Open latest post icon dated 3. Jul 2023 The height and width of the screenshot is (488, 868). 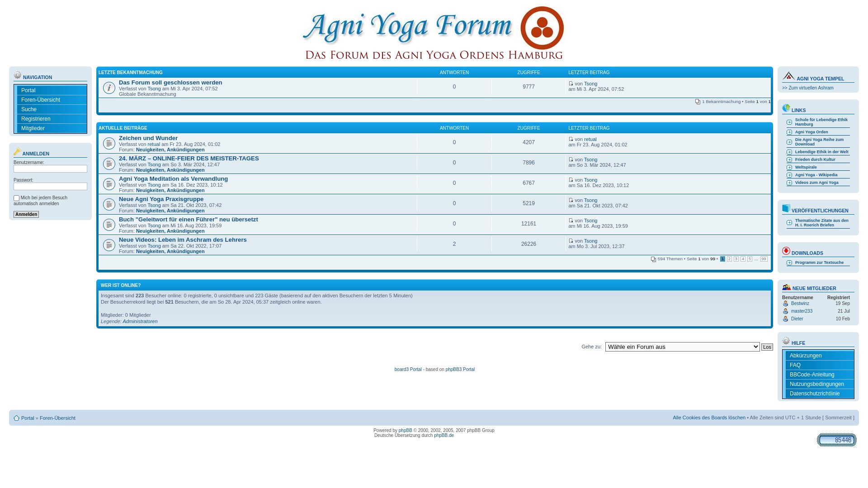571,241
